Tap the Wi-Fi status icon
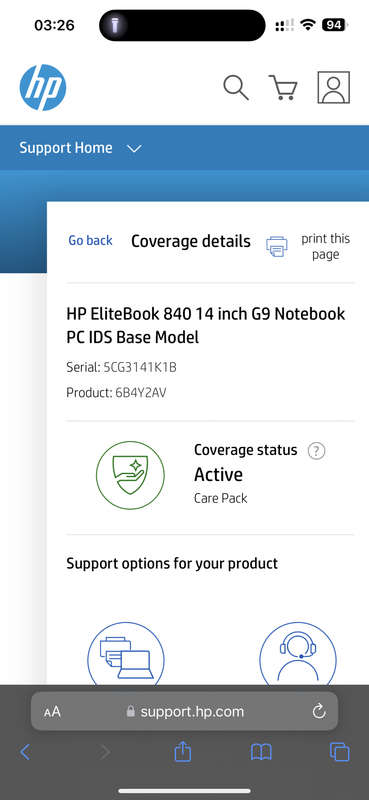 pyautogui.click(x=308, y=24)
